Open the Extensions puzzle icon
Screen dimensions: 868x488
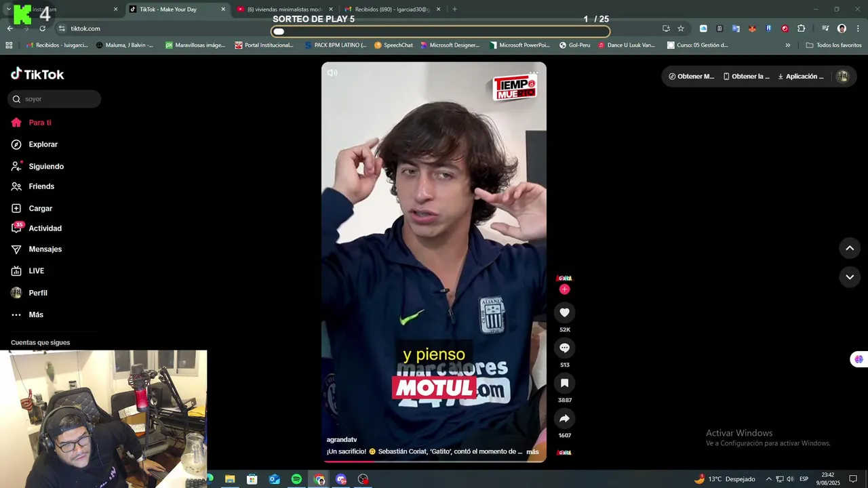802,28
